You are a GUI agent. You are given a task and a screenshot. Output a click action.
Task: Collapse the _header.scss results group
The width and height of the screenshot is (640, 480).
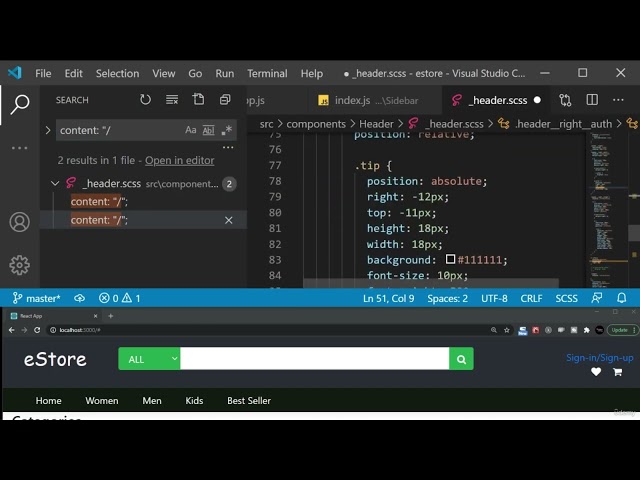(x=55, y=184)
